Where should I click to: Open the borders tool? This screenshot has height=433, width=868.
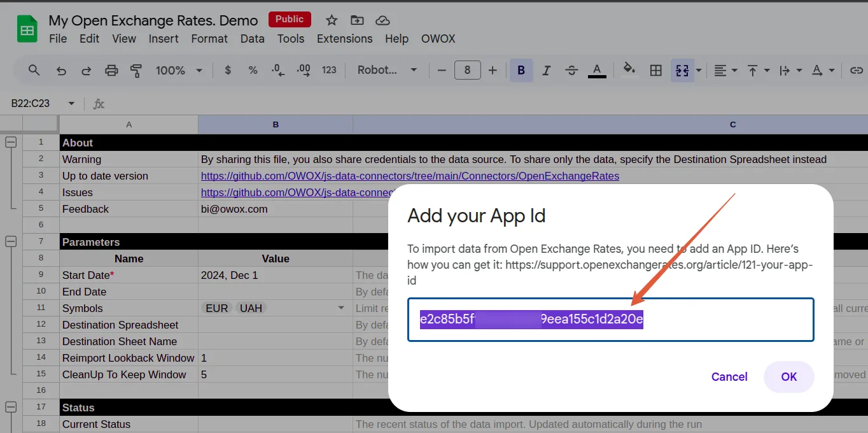click(655, 70)
